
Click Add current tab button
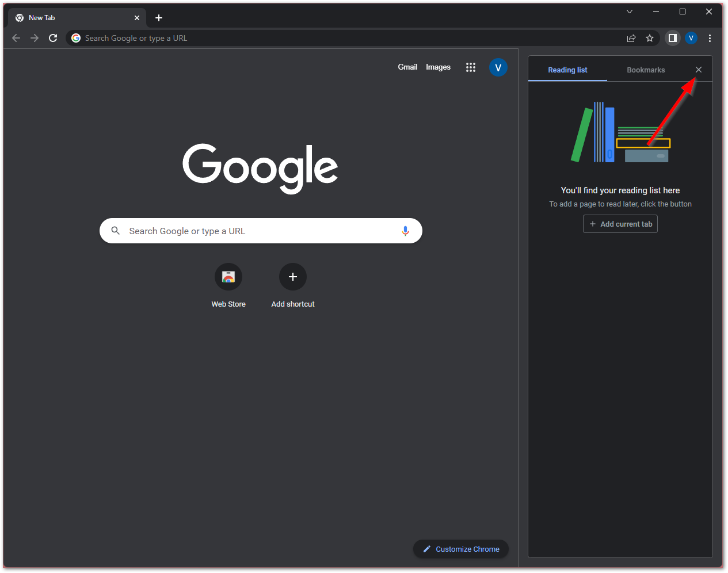620,224
